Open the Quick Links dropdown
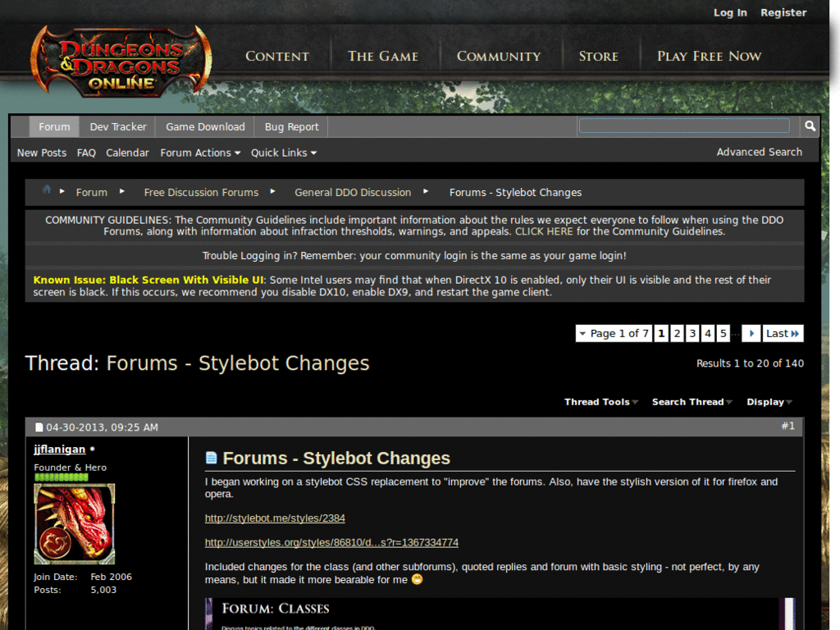Screen dimensions: 840x630 click(284, 153)
